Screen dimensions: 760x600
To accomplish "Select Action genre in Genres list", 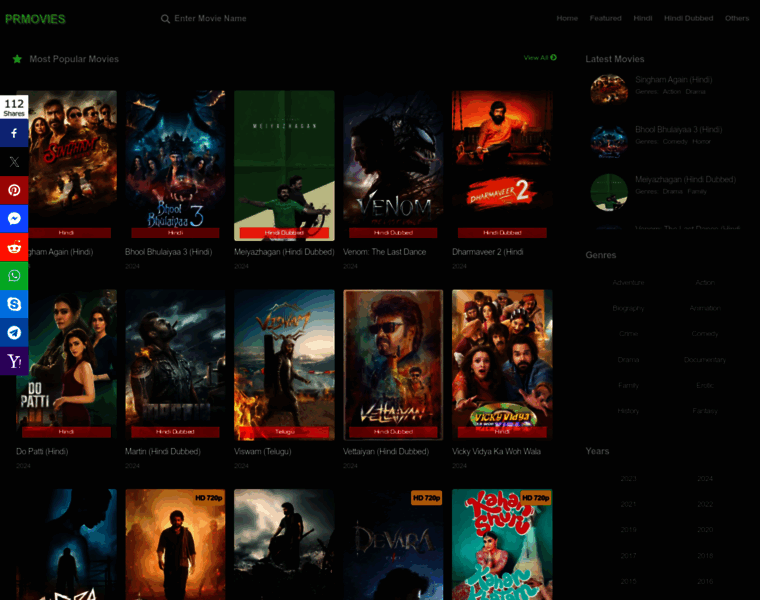I will 705,283.
